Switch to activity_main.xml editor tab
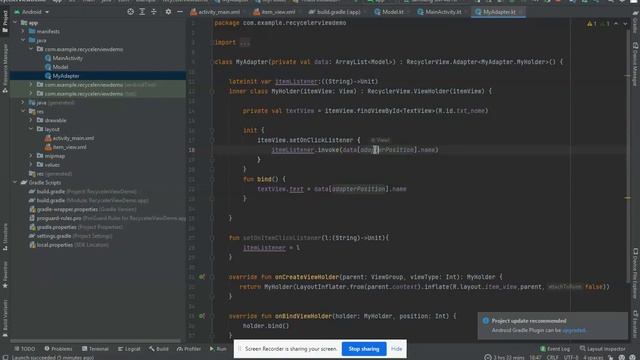 216,12
